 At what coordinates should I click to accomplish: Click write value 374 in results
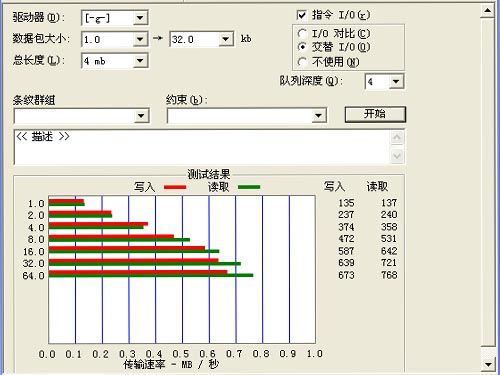346,227
